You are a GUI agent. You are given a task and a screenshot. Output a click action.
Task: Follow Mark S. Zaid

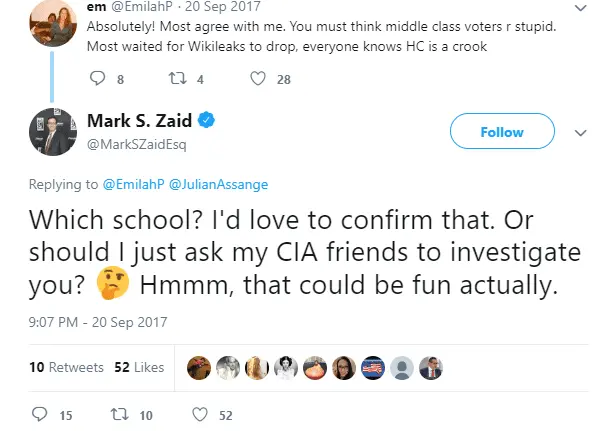coord(501,131)
